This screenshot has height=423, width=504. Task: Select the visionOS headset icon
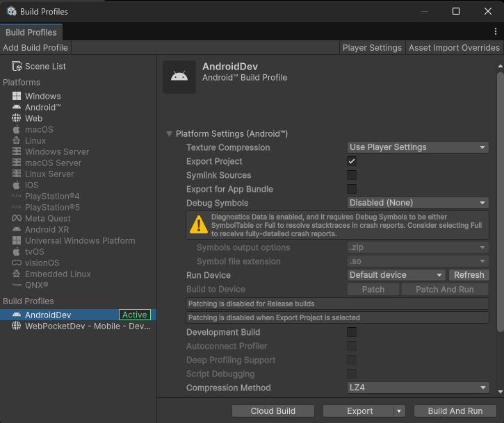point(17,263)
